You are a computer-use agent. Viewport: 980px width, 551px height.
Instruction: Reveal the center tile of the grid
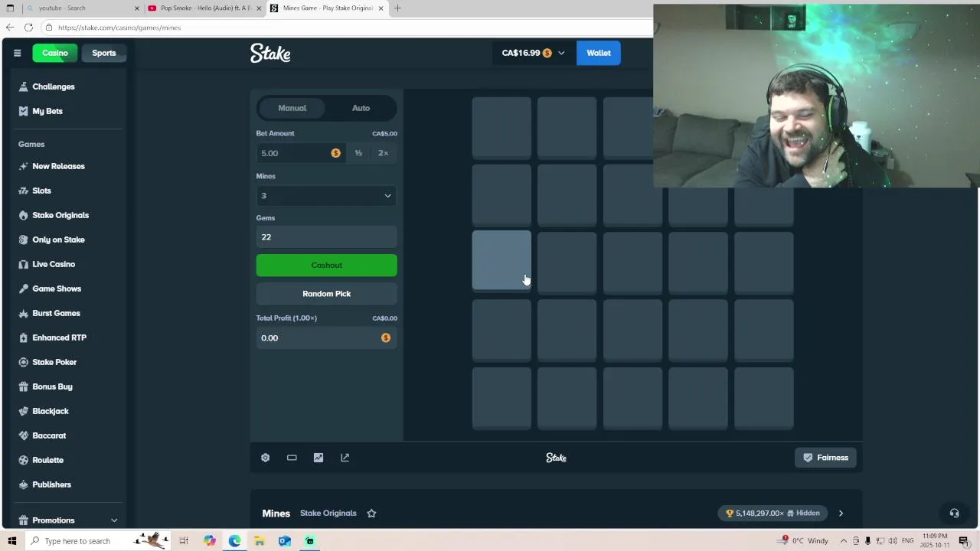(x=632, y=262)
